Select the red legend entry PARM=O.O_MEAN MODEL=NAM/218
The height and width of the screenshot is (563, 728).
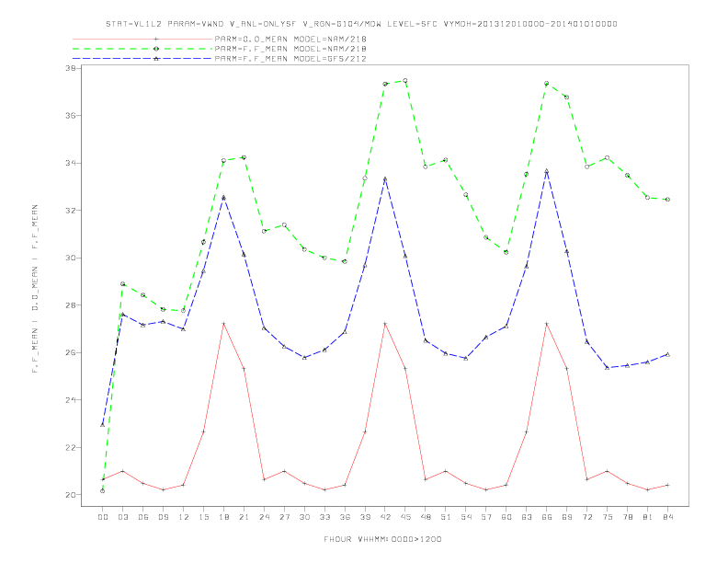tap(290, 39)
